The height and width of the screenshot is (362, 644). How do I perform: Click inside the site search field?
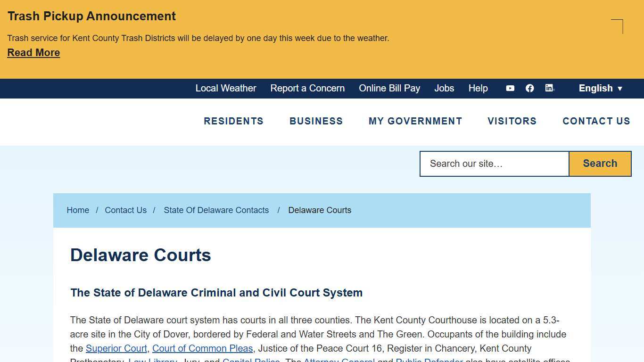(x=494, y=164)
